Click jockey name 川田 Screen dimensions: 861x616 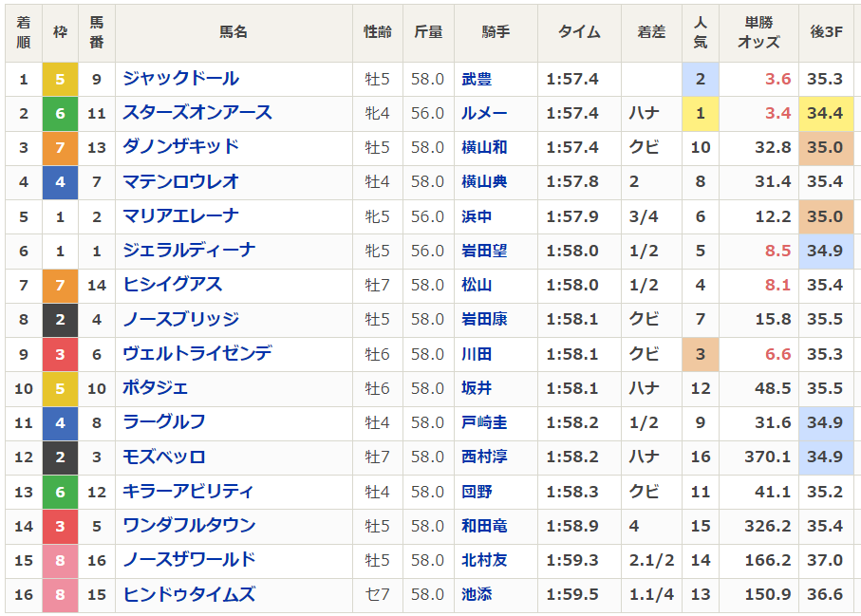pos(477,355)
